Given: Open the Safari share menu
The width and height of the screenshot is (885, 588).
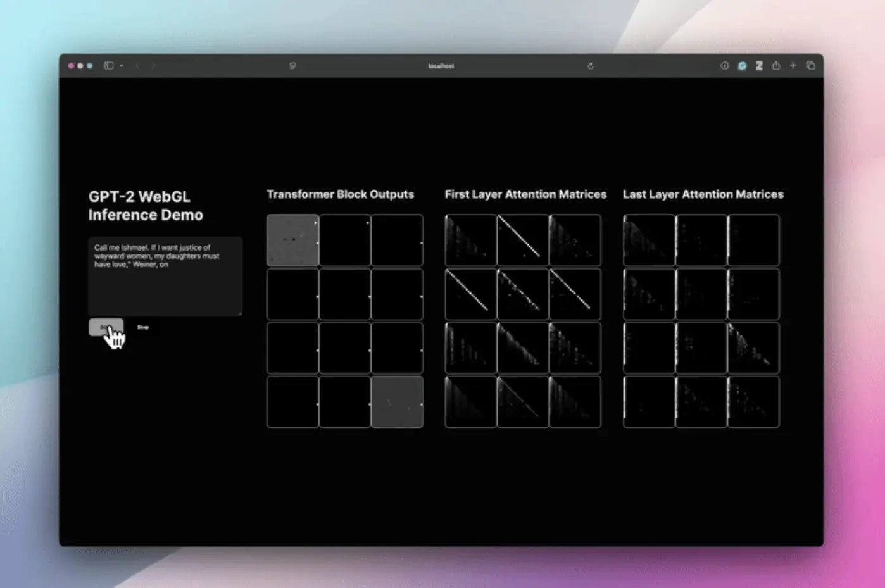Looking at the screenshot, I should pyautogui.click(x=776, y=65).
